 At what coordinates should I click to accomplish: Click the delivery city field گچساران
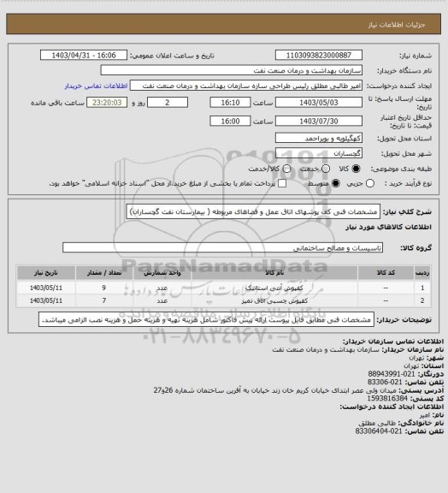tap(319, 153)
